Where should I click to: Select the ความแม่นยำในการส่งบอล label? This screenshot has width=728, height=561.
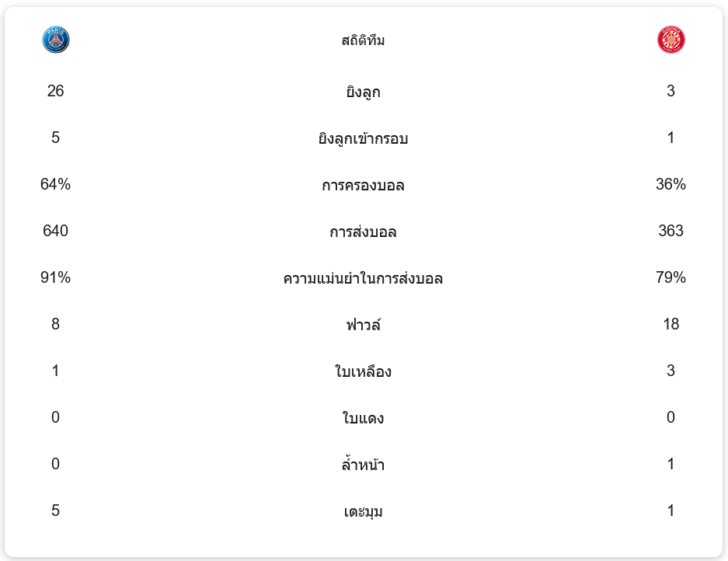click(363, 279)
